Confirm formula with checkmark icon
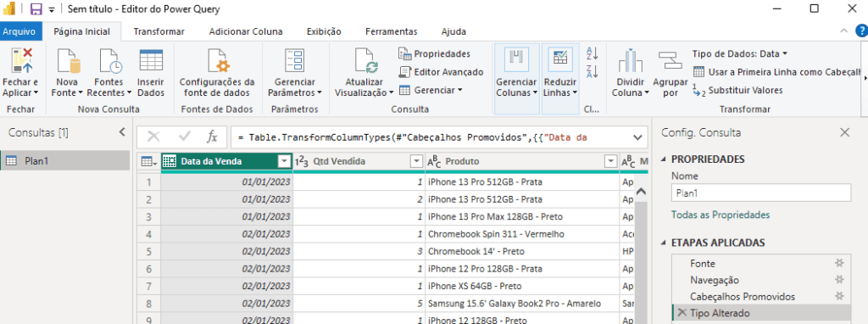Image resolution: width=868 pixels, height=324 pixels. [x=185, y=137]
